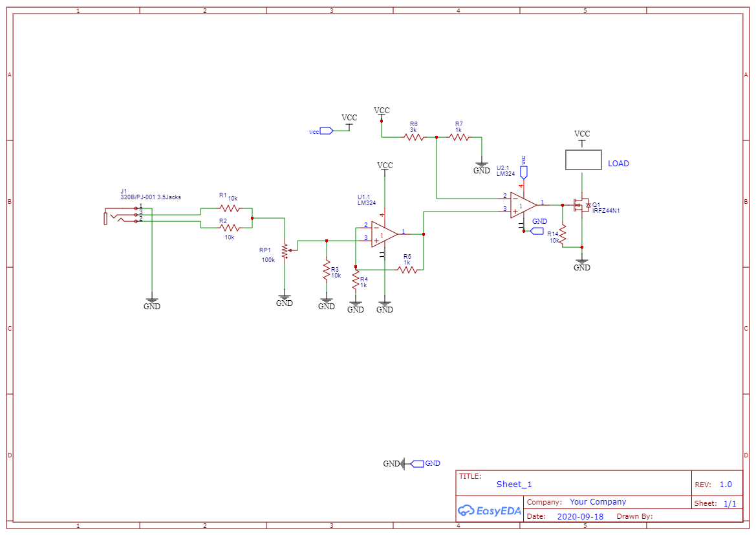Screen dimensions: 756x535
Task: Click the J1 designator text
Action: (124, 191)
